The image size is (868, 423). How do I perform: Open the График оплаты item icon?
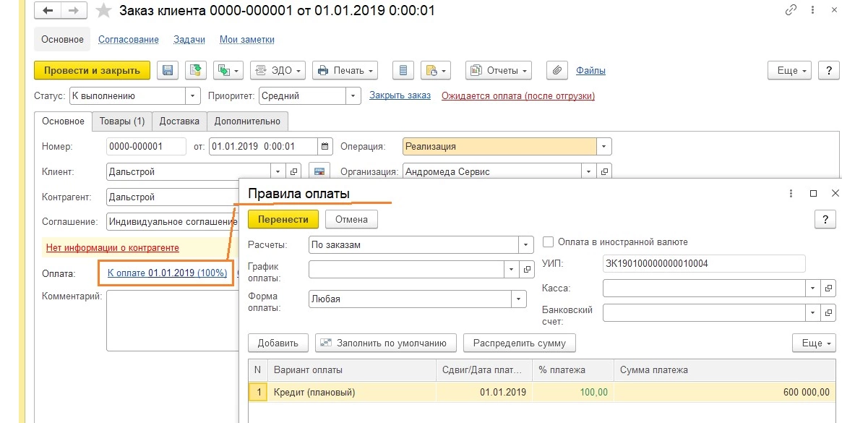(x=527, y=269)
